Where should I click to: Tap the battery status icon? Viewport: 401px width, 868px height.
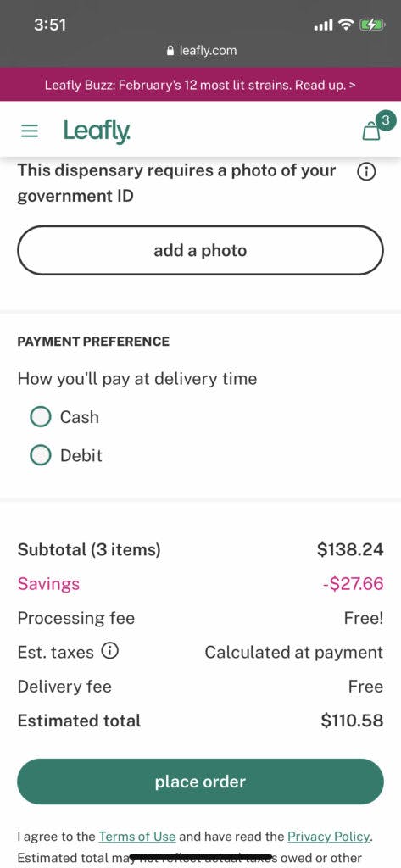tap(371, 25)
